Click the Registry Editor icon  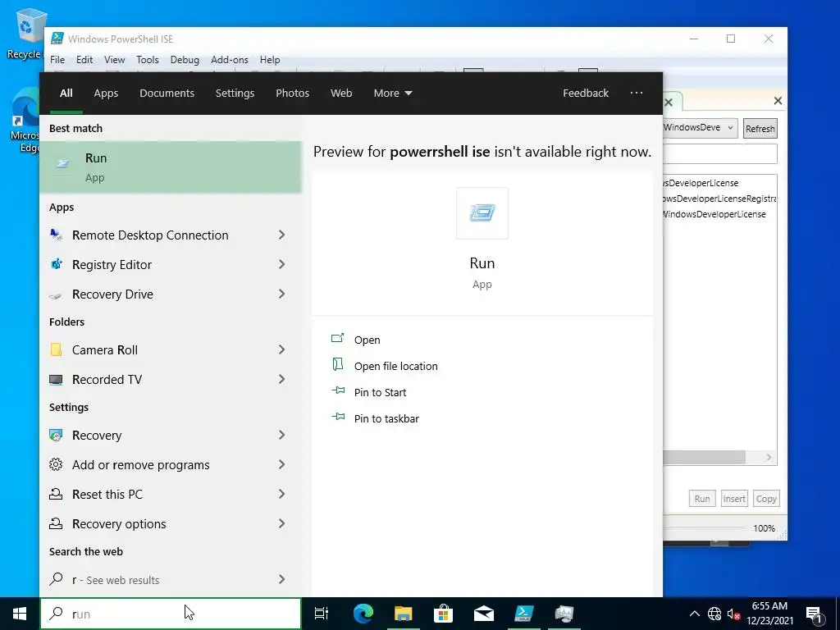56,264
